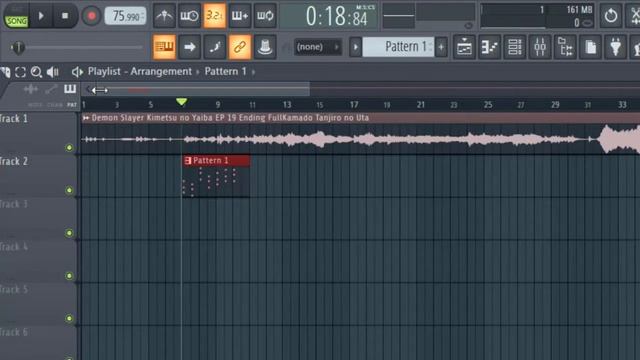Toggle the loop recording icon
This screenshot has height=360, width=640.
[265, 16]
